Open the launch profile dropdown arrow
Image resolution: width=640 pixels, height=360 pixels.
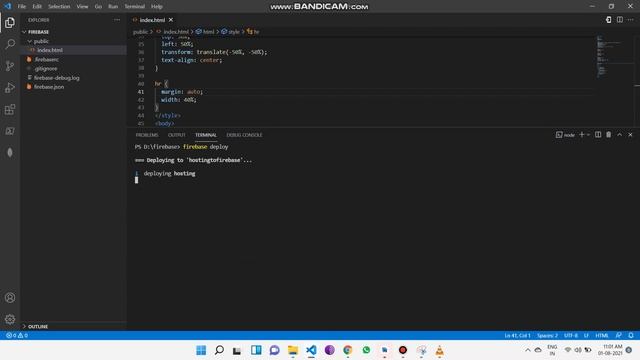(588, 135)
